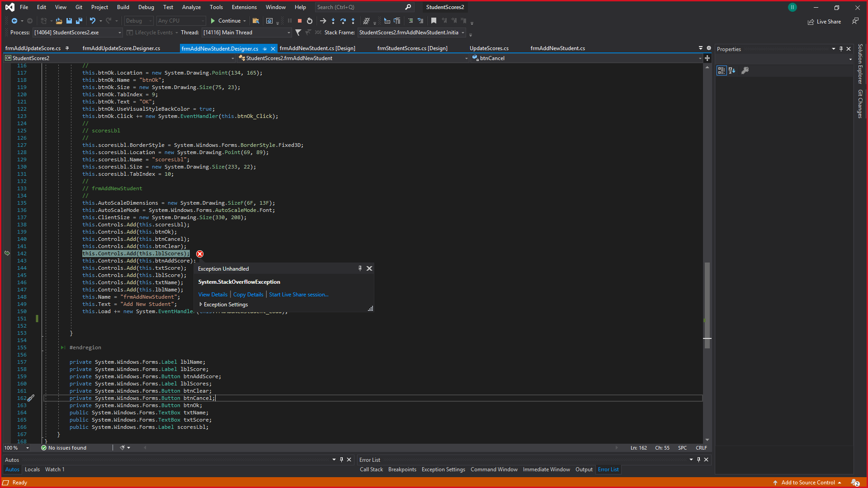This screenshot has width=868, height=488.
Task: Open the Debug menu
Action: (x=146, y=7)
